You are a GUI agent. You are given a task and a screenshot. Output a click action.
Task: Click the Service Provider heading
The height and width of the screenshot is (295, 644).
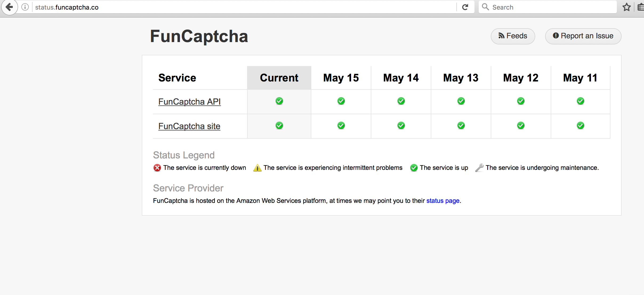click(x=188, y=188)
